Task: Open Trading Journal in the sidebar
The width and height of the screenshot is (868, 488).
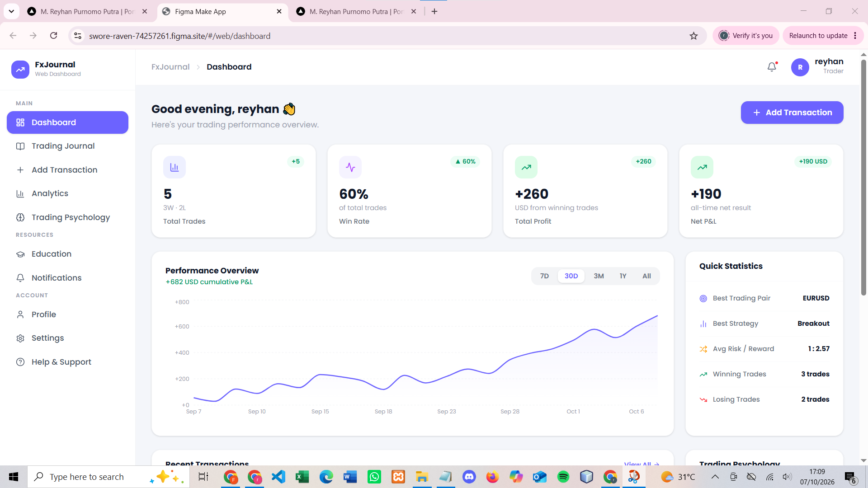Action: tap(67, 146)
